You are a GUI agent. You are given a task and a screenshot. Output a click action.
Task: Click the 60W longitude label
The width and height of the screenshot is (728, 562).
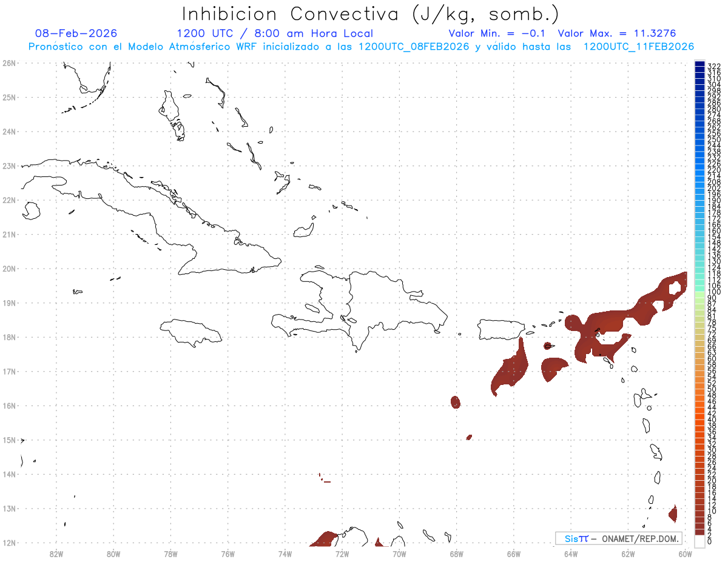point(686,554)
